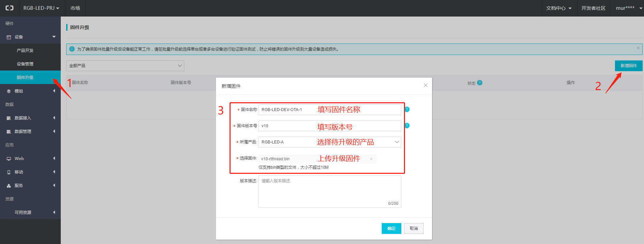Click the 新增固件 button at top right
The width and height of the screenshot is (644, 244).
628,66
